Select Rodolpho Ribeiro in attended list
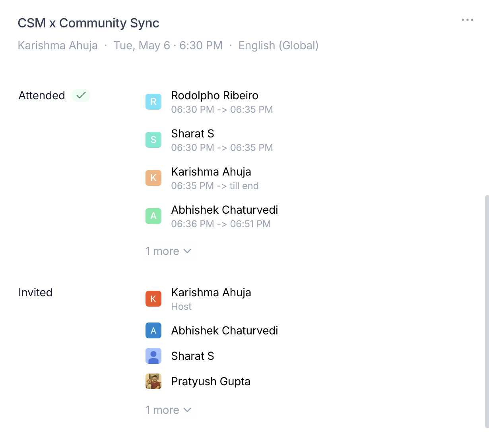The width and height of the screenshot is (489, 448). pyautogui.click(x=215, y=96)
